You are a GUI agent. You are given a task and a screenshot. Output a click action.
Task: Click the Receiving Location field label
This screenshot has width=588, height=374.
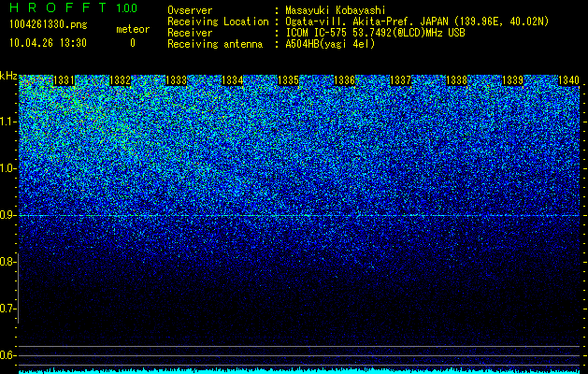coord(218,22)
